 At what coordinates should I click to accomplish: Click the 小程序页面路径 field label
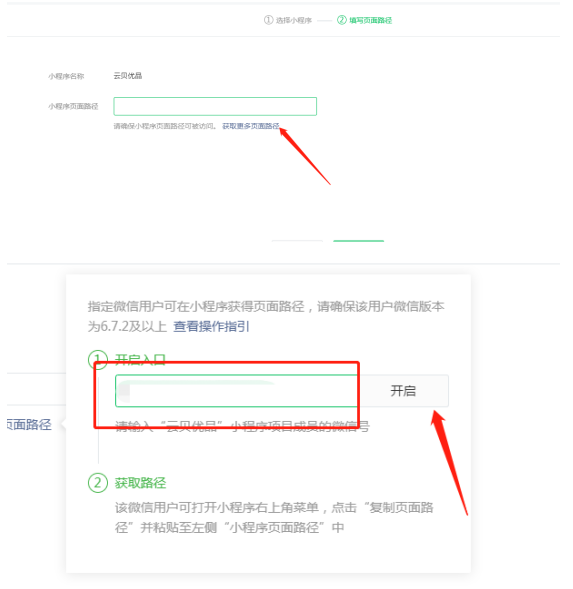[x=73, y=106]
